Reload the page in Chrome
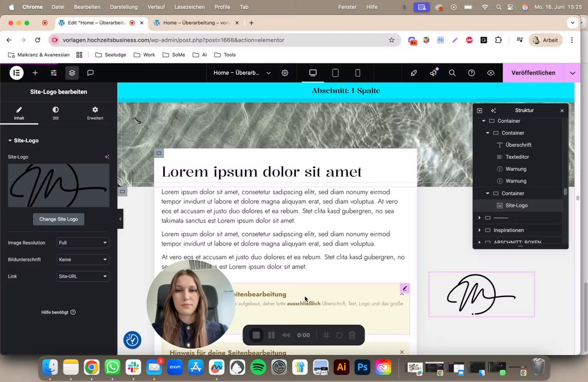588x382 pixels. tap(38, 40)
